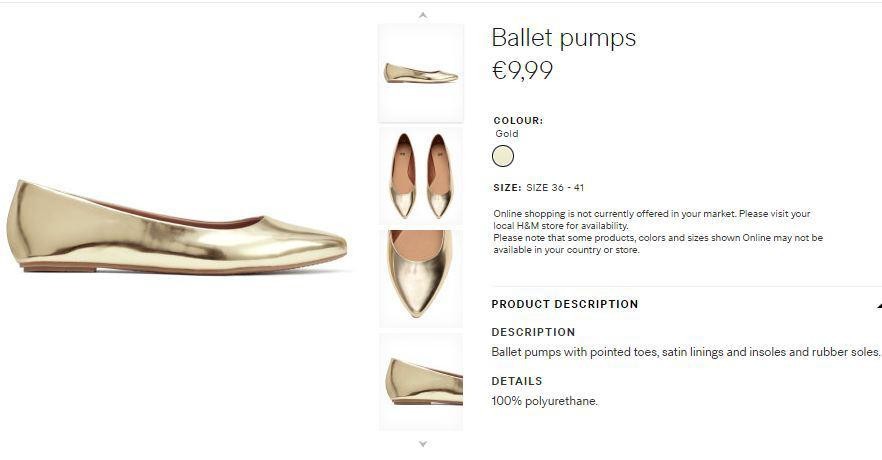The image size is (882, 460).
Task: Click the DETAILS subheading
Action: 516,381
